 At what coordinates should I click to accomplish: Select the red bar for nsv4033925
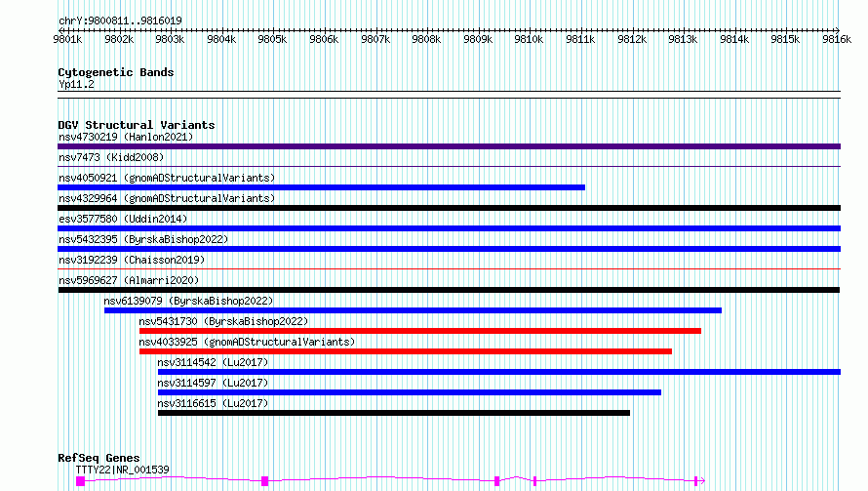click(406, 351)
